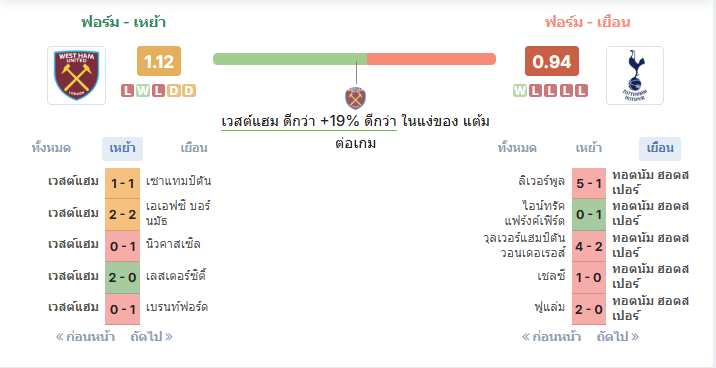Image resolution: width=716 pixels, height=368 pixels.
Task: Open the West Ham 2 - 0 Leicester score
Action: click(122, 278)
